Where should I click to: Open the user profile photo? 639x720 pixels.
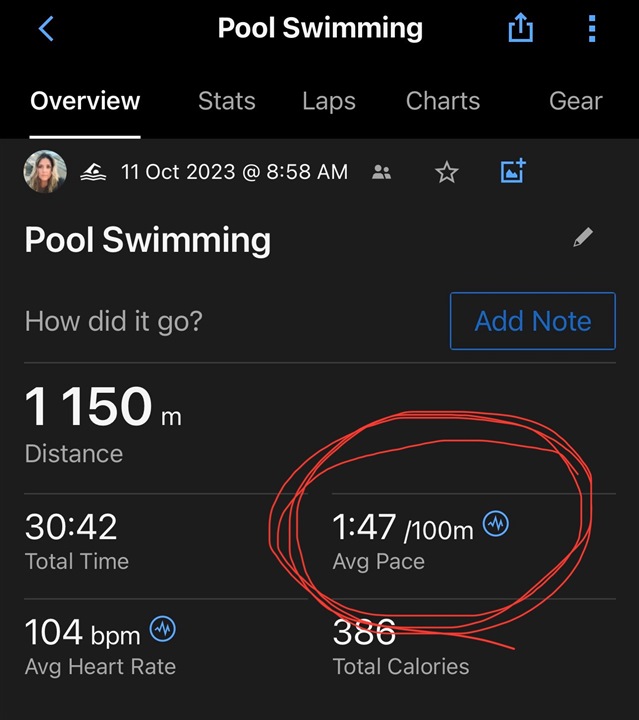[45, 172]
